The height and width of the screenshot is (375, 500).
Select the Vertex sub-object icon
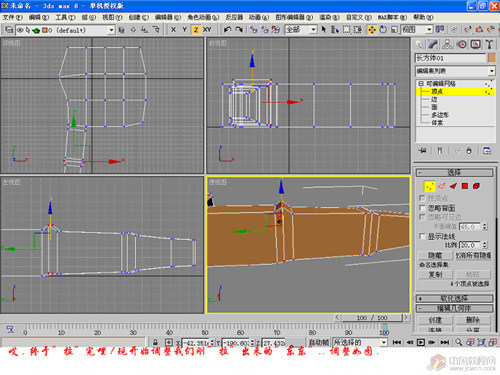tap(429, 186)
